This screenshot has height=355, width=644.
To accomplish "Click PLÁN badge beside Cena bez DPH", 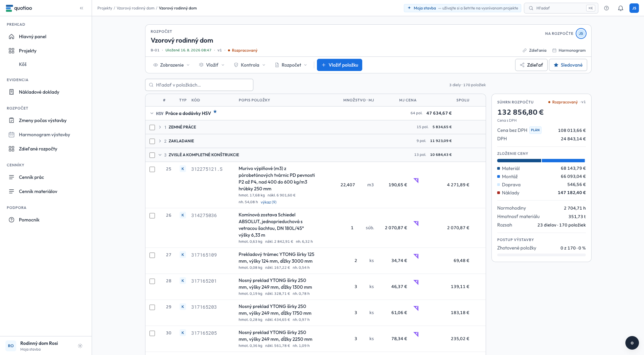I will click(535, 130).
